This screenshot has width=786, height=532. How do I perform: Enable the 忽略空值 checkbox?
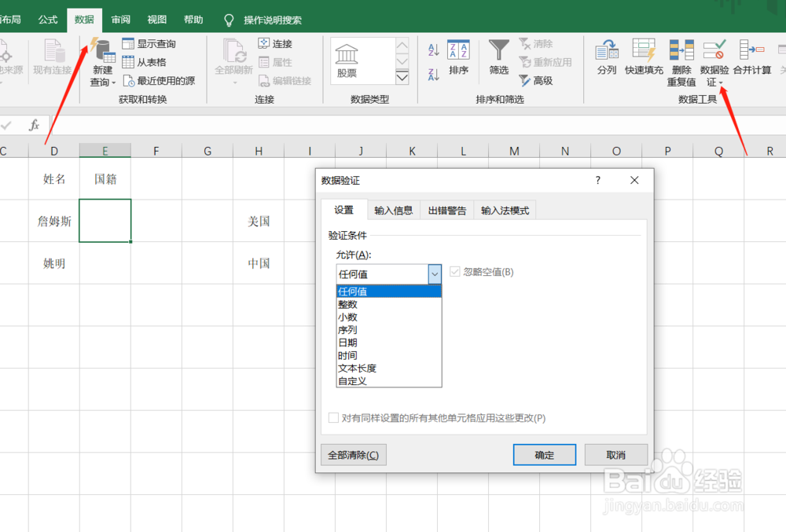click(455, 273)
